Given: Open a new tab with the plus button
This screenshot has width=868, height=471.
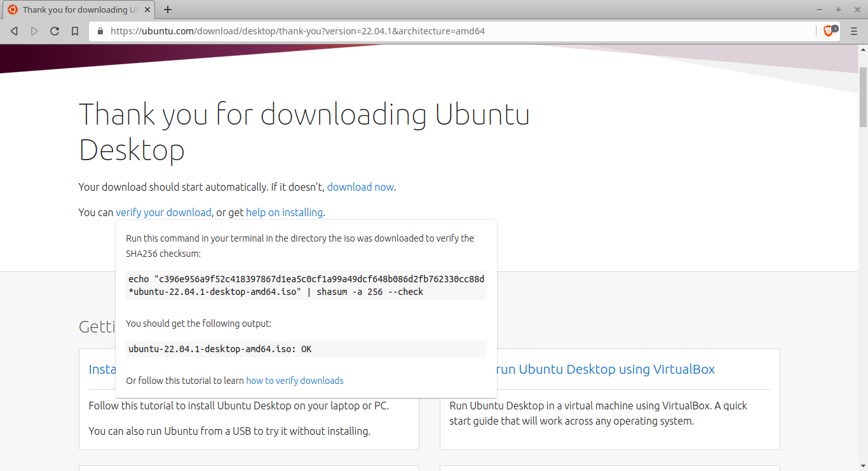Looking at the screenshot, I should click(168, 10).
